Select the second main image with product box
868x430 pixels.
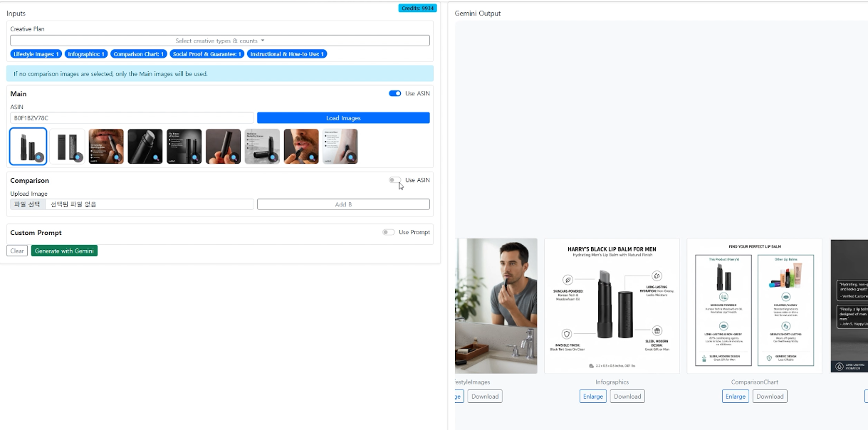click(68, 146)
